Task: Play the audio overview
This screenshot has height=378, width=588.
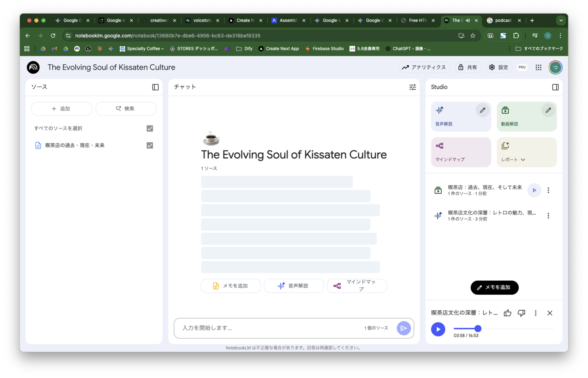Action: pyautogui.click(x=438, y=329)
